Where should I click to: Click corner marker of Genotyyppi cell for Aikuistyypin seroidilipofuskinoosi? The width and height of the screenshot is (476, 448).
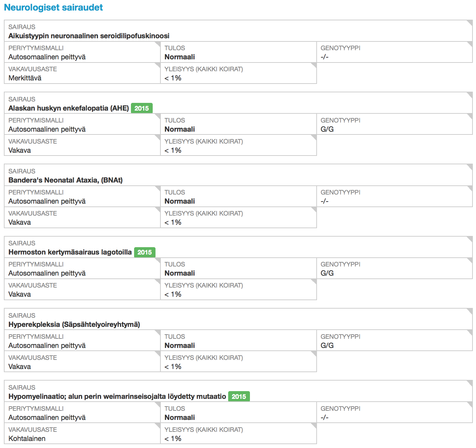point(470,44)
